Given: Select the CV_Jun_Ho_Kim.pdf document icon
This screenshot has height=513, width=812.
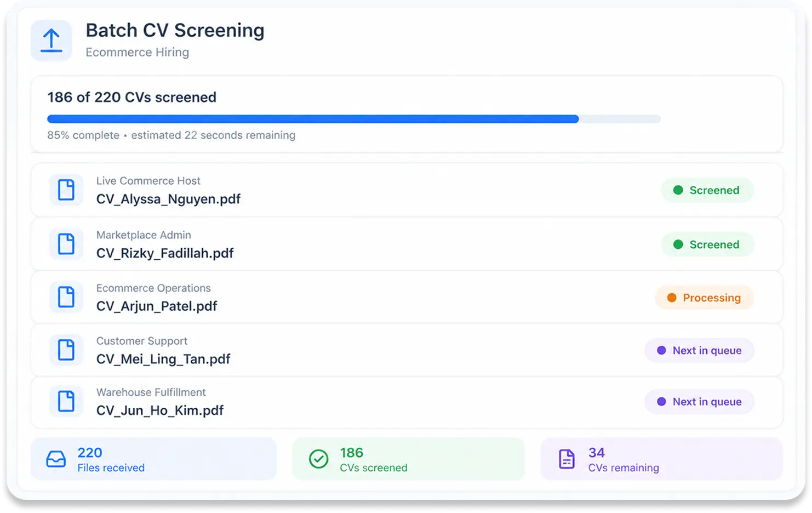Looking at the screenshot, I should pos(66,401).
